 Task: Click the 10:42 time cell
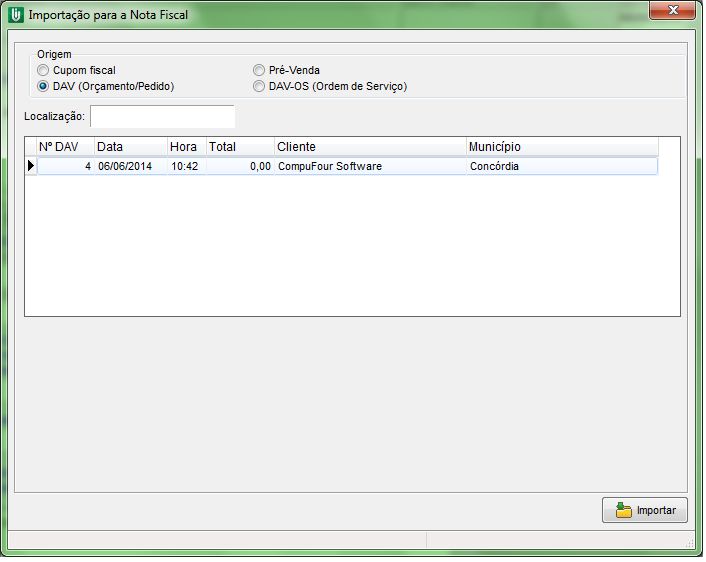click(x=185, y=167)
